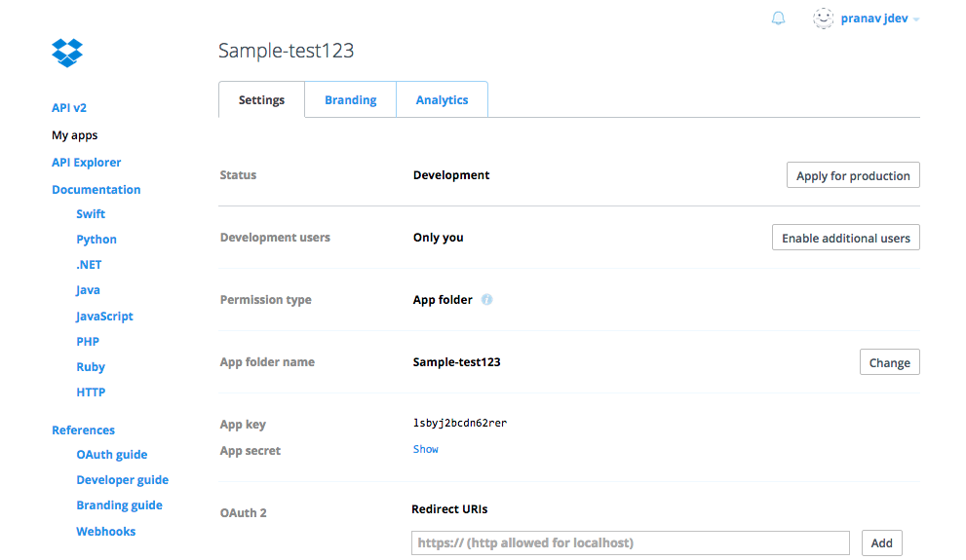
Task: Change the App folder name
Action: click(x=889, y=362)
